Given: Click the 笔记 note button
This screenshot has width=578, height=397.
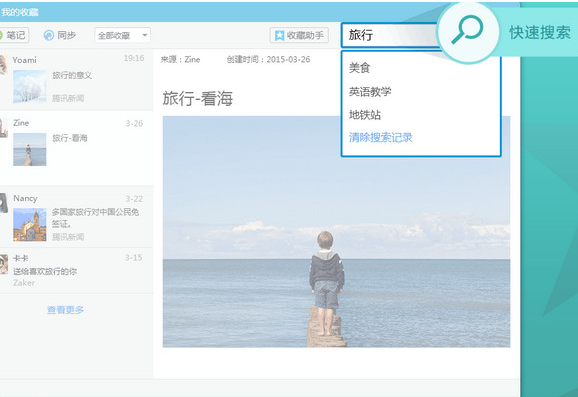Looking at the screenshot, I should click(x=14, y=35).
